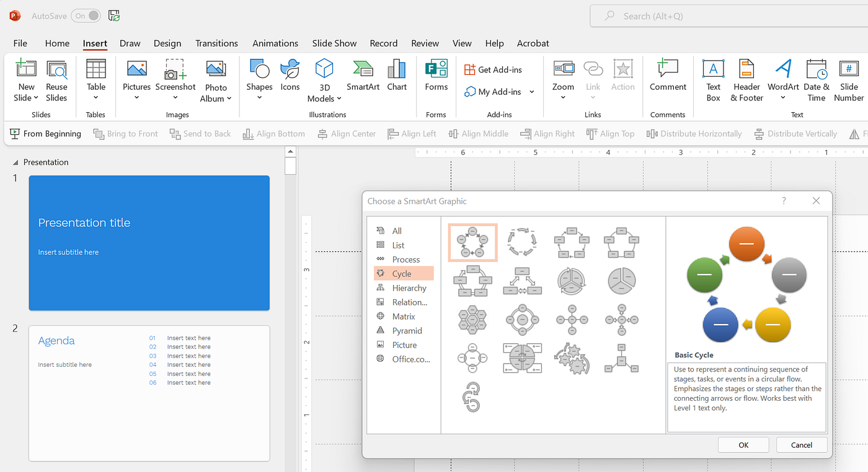Select the Basic Cycle layout thumbnail
The height and width of the screenshot is (472, 868).
pos(472,242)
